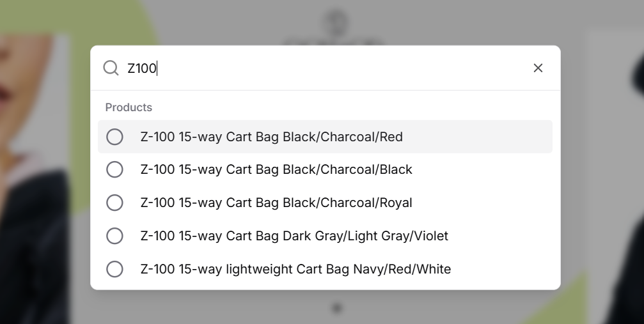Click the carousel dot below the dialog

(x=337, y=307)
